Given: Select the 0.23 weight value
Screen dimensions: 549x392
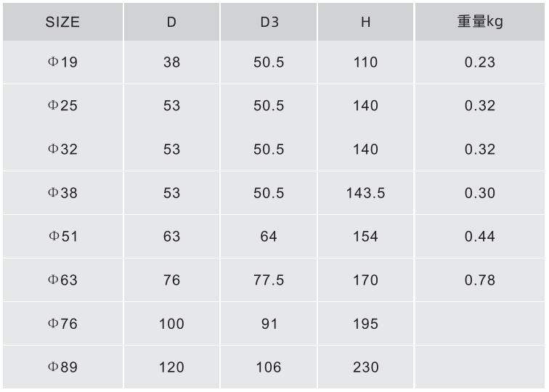Looking at the screenshot, I should click(480, 62).
